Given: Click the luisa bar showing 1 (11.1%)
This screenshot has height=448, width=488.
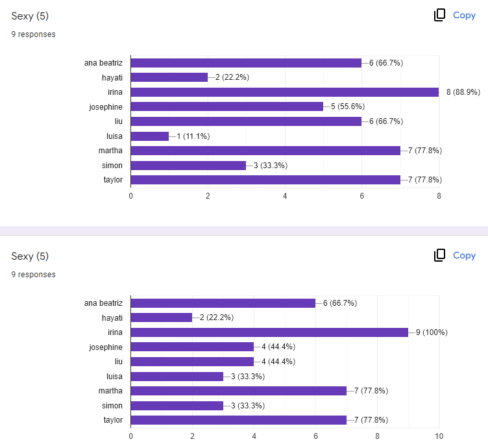Looking at the screenshot, I should 150,136.
